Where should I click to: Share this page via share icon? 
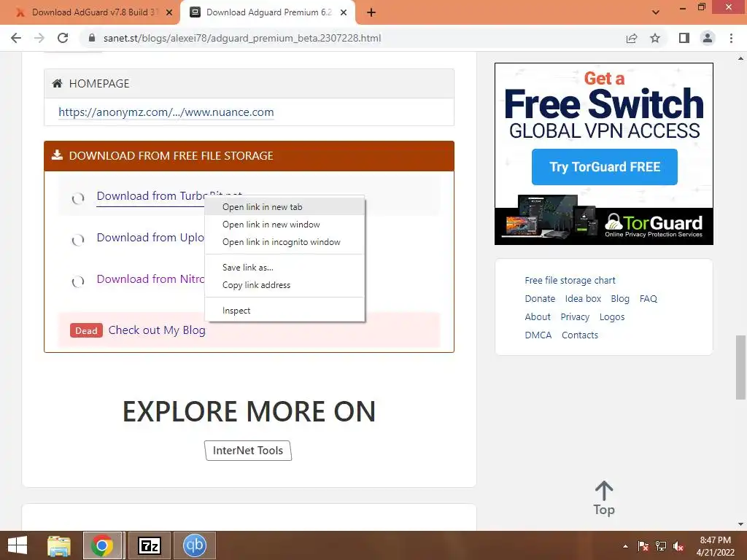[x=632, y=38]
